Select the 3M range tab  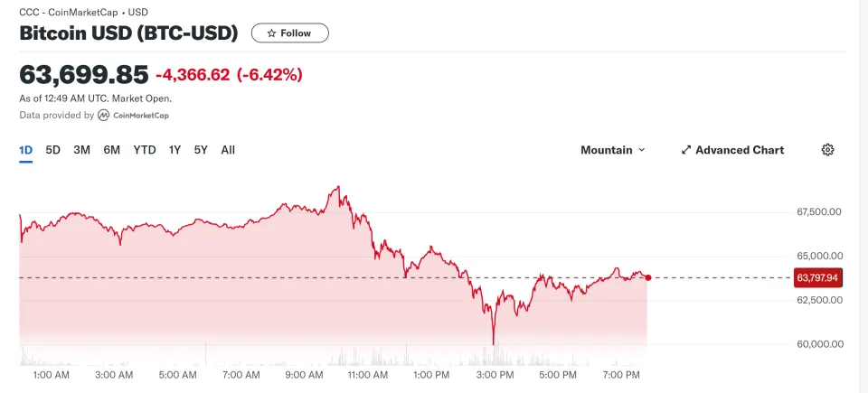[82, 150]
